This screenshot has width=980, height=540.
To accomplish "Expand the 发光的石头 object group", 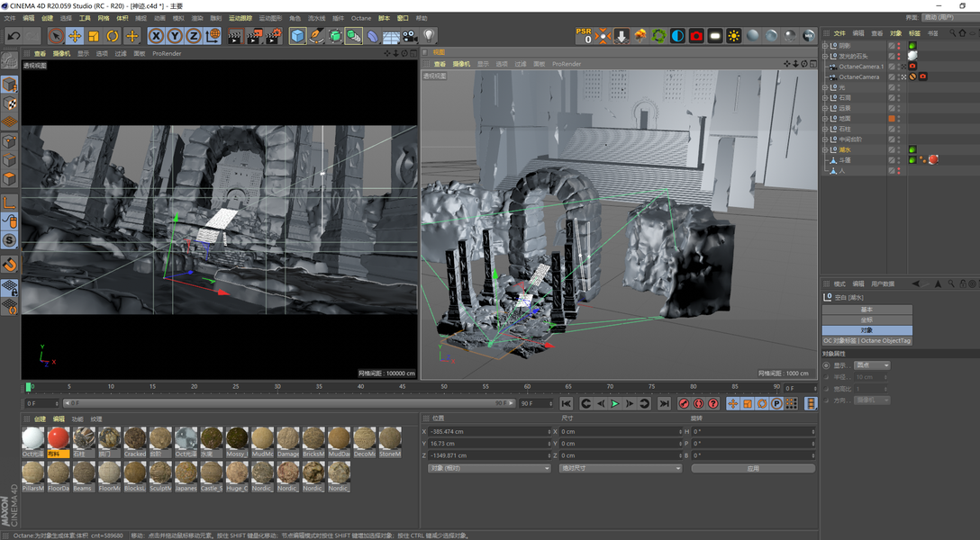I will click(825, 56).
